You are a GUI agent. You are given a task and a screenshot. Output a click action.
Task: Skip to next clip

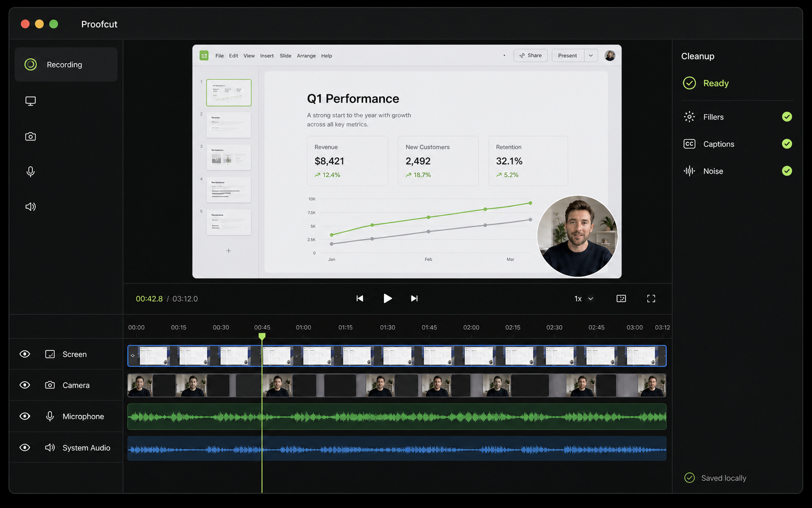pyautogui.click(x=414, y=299)
